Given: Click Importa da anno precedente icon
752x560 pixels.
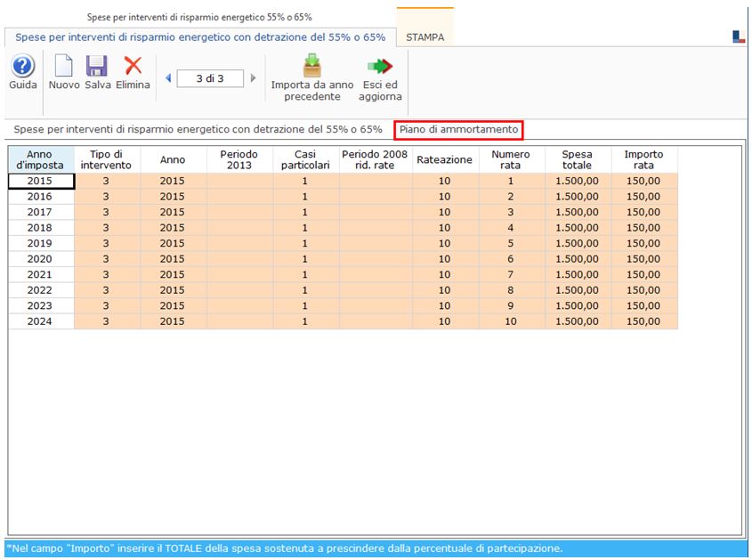Looking at the screenshot, I should click(x=312, y=66).
